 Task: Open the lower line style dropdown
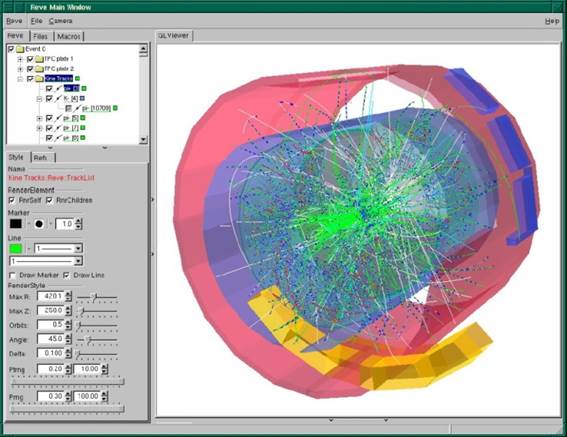pos(46,261)
